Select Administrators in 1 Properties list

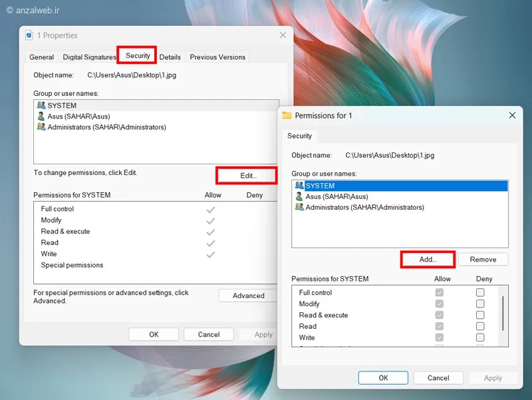point(156,127)
